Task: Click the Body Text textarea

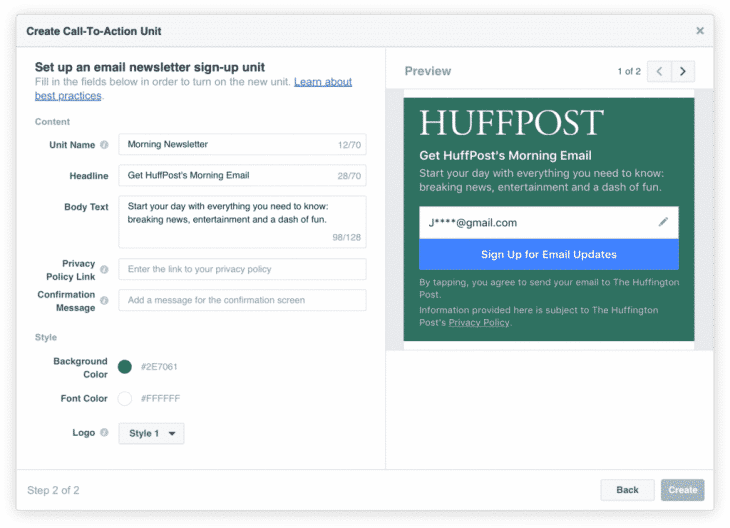Action: [242, 222]
